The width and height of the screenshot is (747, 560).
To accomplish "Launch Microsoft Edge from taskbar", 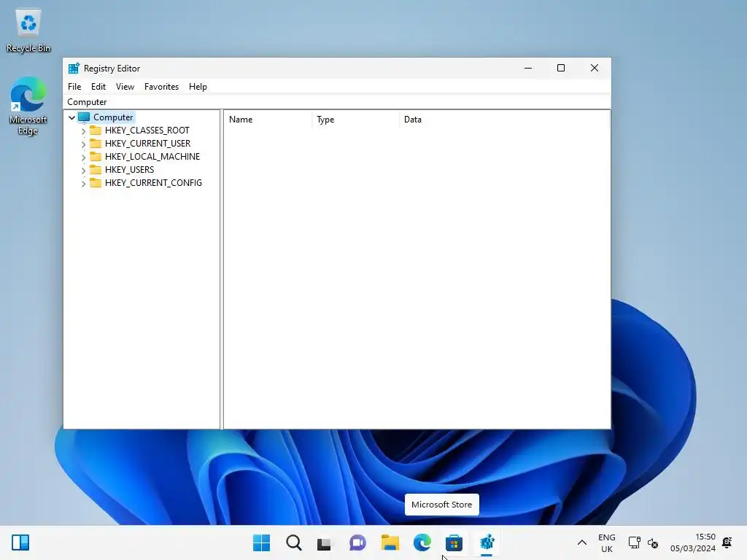I will pyautogui.click(x=422, y=542).
